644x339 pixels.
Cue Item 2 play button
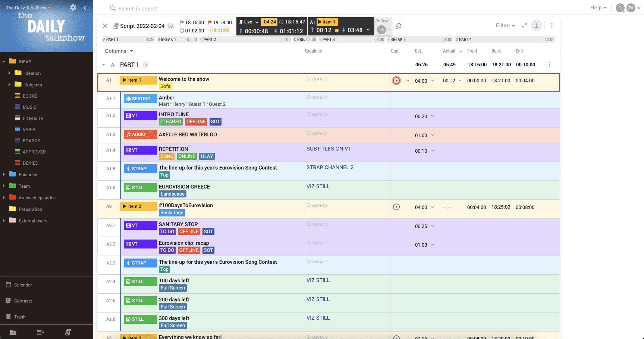point(396,207)
